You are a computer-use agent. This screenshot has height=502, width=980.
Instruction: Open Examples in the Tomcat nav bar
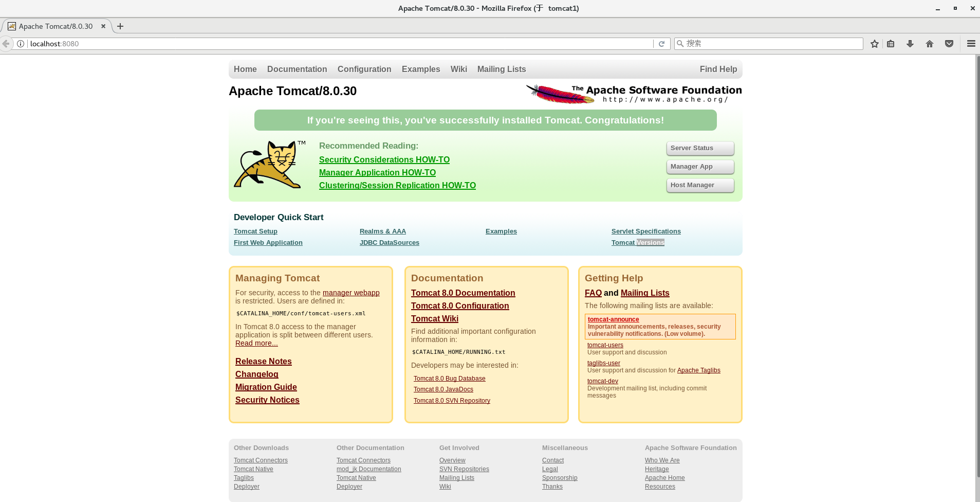tap(421, 69)
